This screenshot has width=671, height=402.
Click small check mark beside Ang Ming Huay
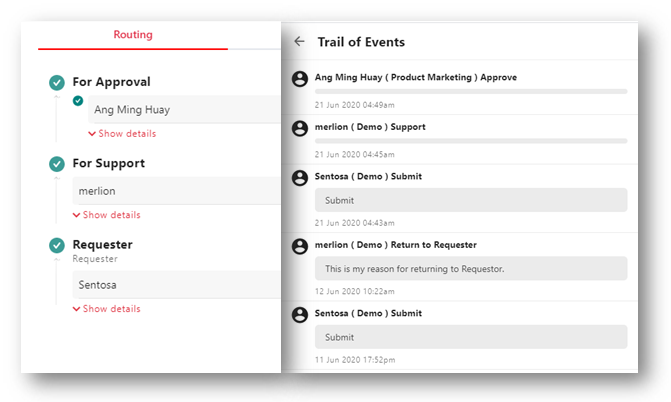coord(78,101)
